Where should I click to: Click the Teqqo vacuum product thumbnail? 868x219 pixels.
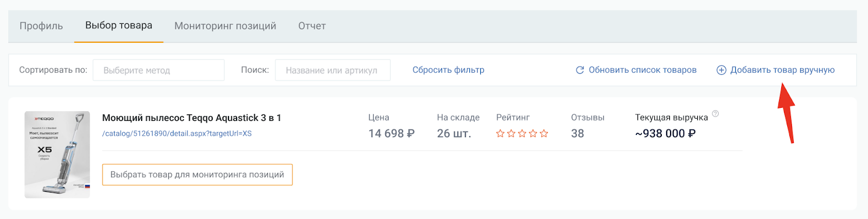[x=57, y=154]
